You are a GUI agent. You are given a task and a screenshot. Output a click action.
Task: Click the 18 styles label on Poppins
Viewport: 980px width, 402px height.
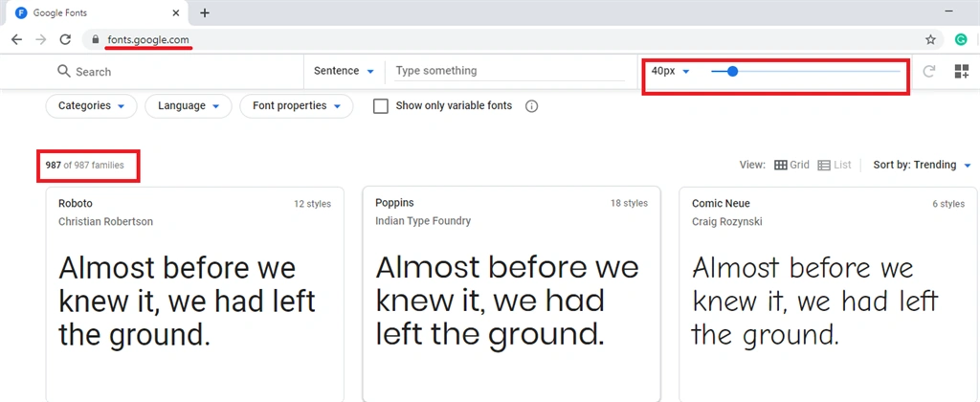(630, 203)
